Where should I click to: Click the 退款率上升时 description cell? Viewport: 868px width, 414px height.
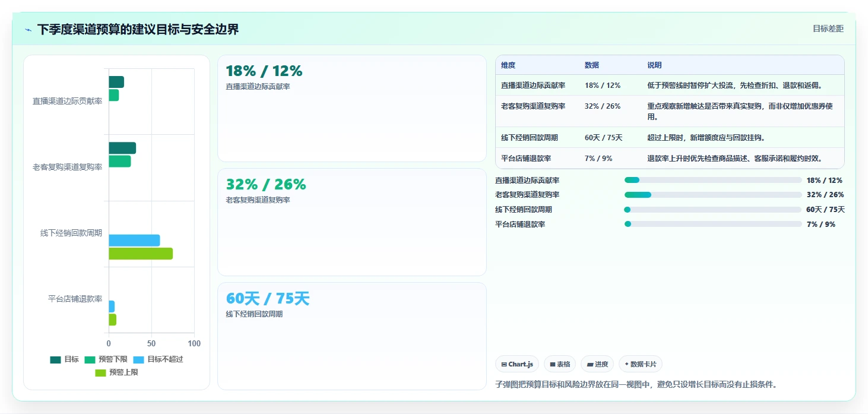pos(735,159)
